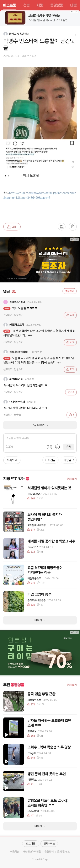Click the notification bell icon below the post
This screenshot has height=868, width=80.
pos(62,227)
